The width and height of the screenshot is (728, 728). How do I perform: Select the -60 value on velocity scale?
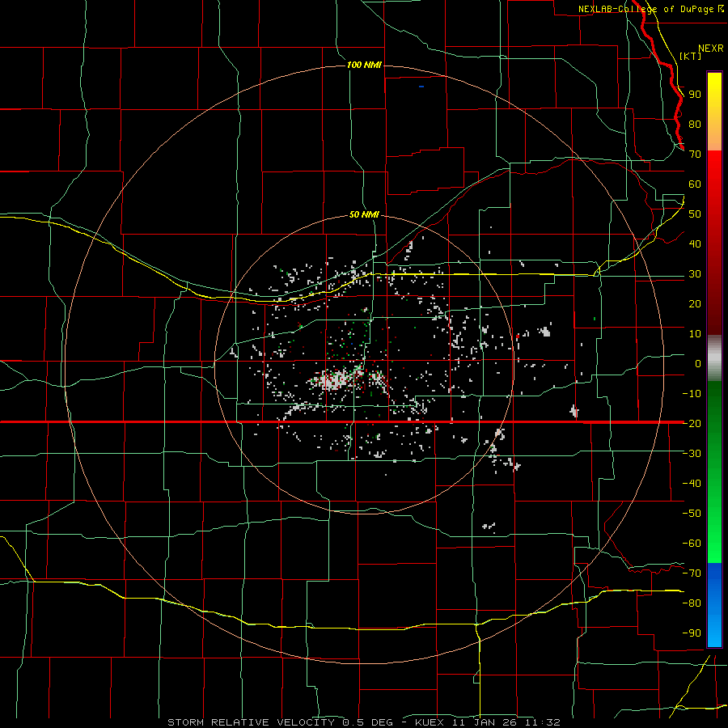[692, 544]
